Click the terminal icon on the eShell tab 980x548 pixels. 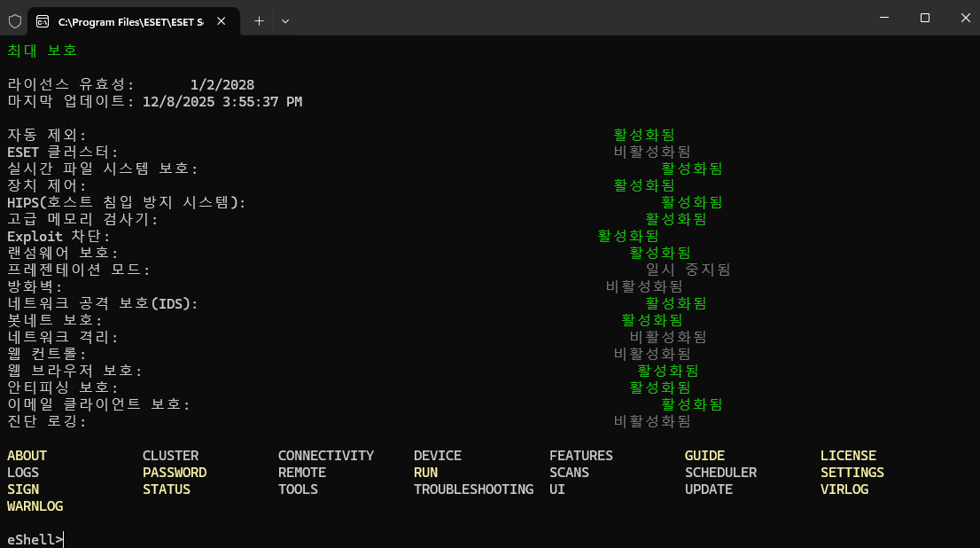point(42,20)
